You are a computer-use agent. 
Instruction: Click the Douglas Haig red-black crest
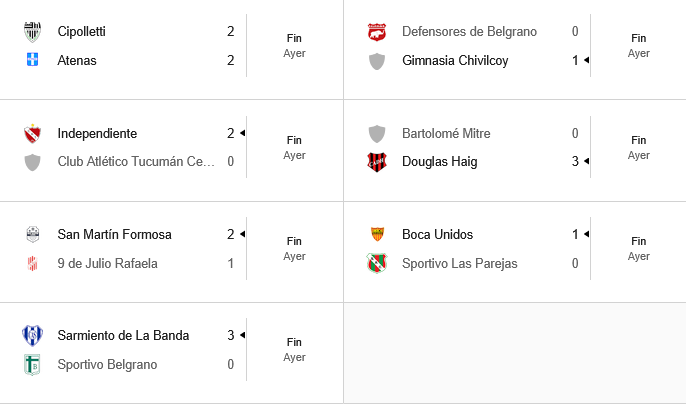[377, 162]
